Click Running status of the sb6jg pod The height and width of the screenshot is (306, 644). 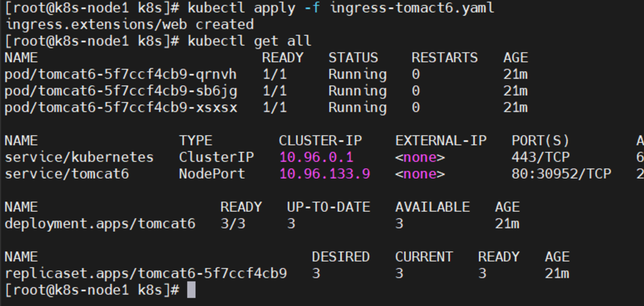pos(357,91)
